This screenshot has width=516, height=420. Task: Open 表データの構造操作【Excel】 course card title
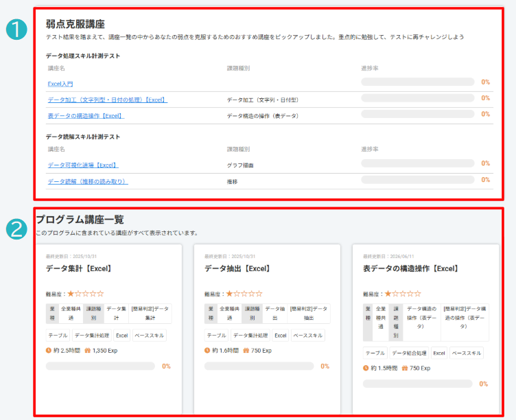click(x=411, y=268)
